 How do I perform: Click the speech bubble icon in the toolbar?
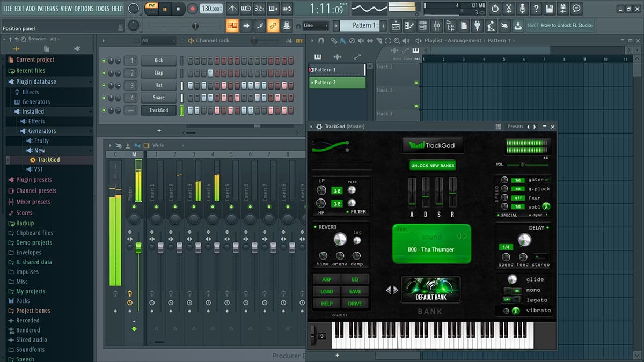point(576,9)
